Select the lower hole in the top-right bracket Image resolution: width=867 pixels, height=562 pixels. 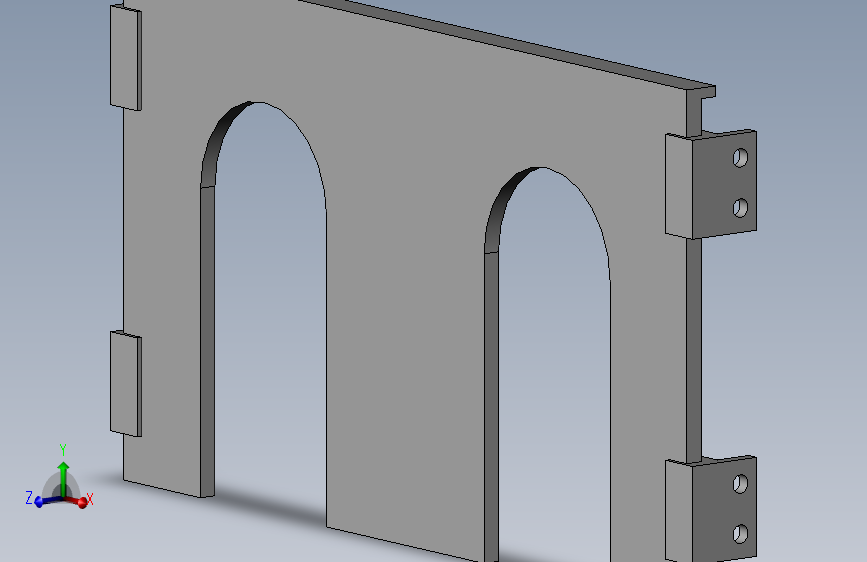(740, 208)
